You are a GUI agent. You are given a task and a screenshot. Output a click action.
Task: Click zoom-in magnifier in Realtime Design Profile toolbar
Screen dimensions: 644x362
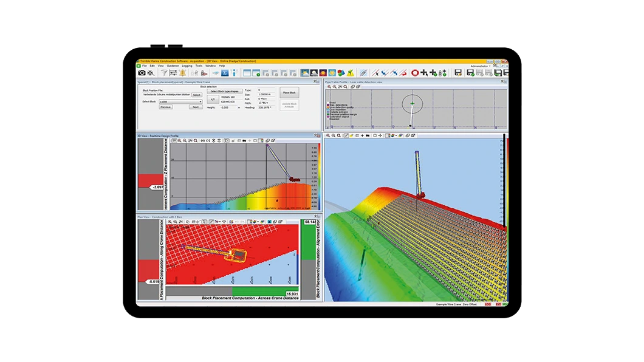tap(179, 140)
